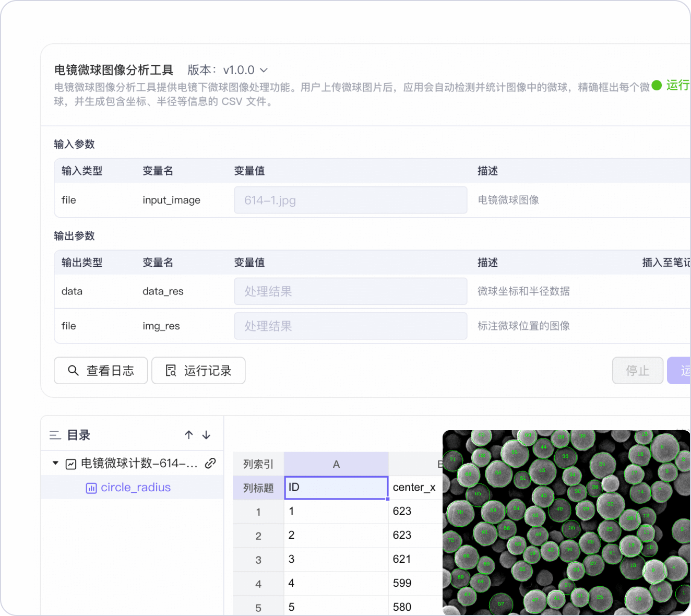Click the 目录 outline list icon
Viewport: 691px width, 616px height.
coord(55,435)
